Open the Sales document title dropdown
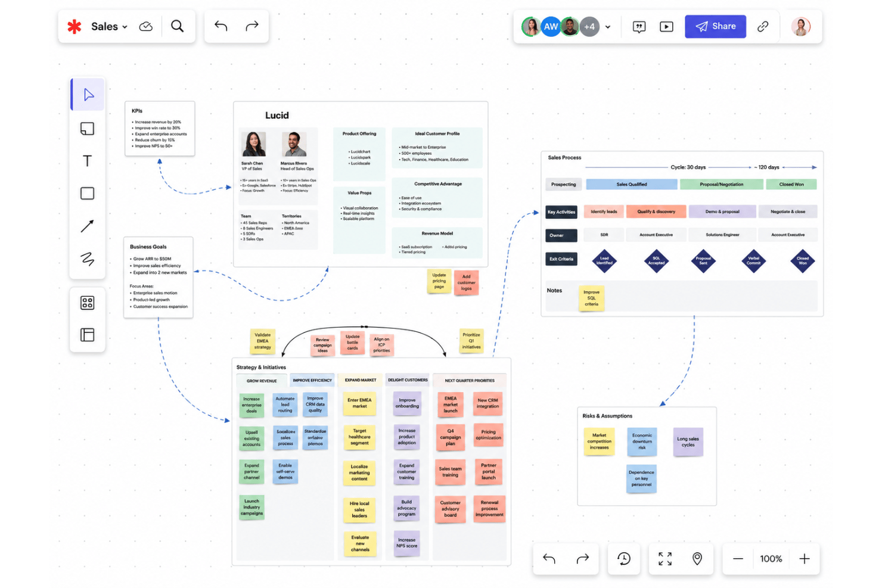882x588 pixels. [109, 26]
